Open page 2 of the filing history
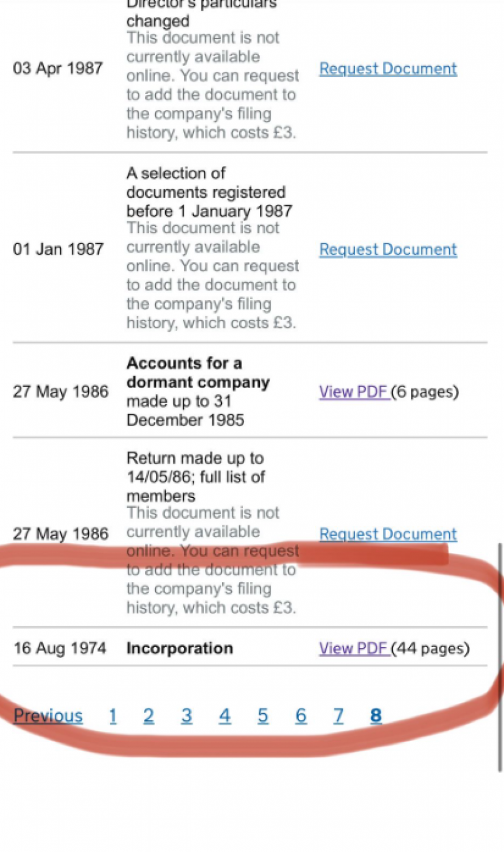Screen dimensions: 504x852 (148, 716)
